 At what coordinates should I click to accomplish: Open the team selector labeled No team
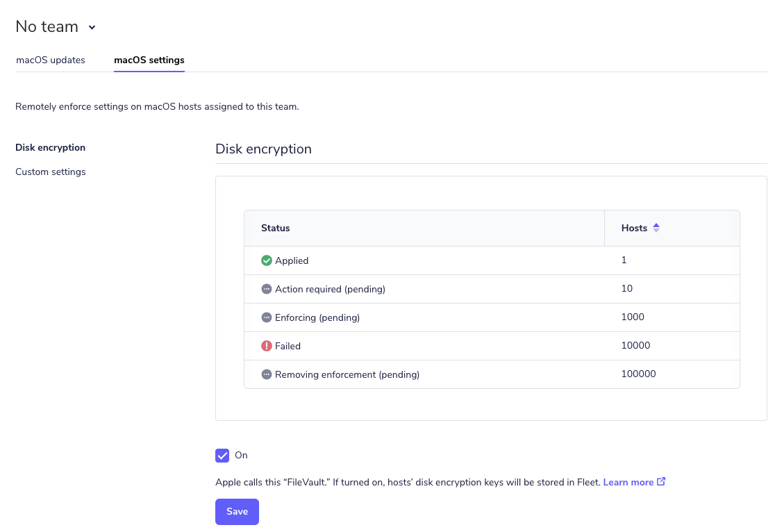point(56,26)
